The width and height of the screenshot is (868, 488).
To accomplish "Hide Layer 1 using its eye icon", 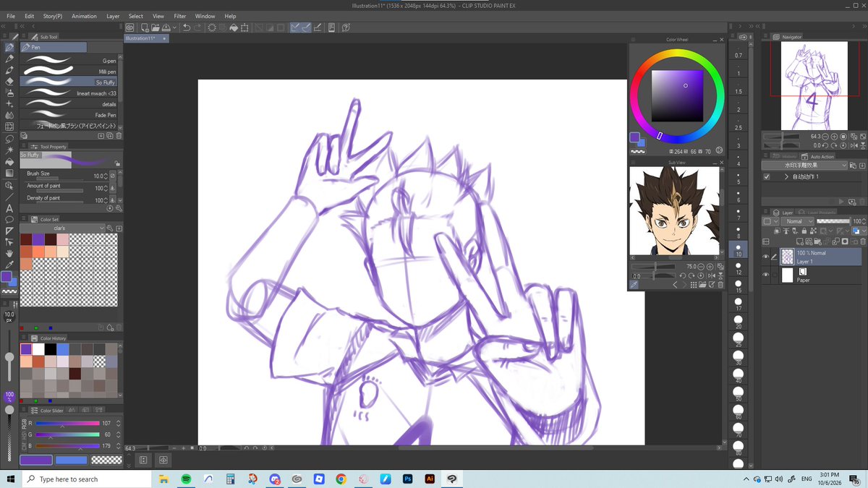I will pos(766,257).
